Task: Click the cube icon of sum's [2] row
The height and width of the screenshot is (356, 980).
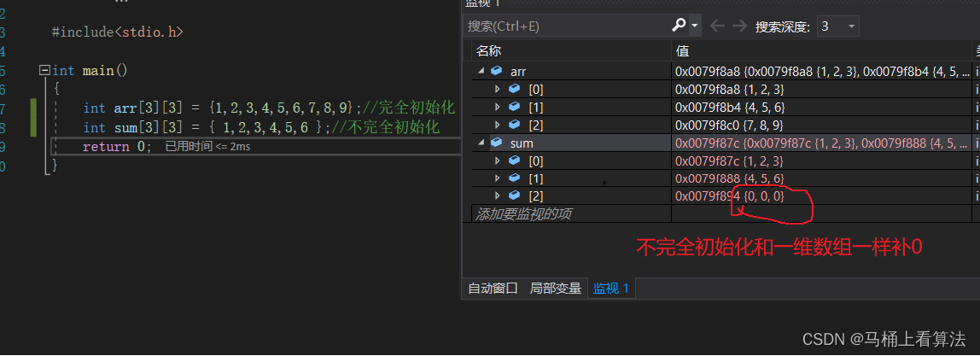Action: (514, 196)
